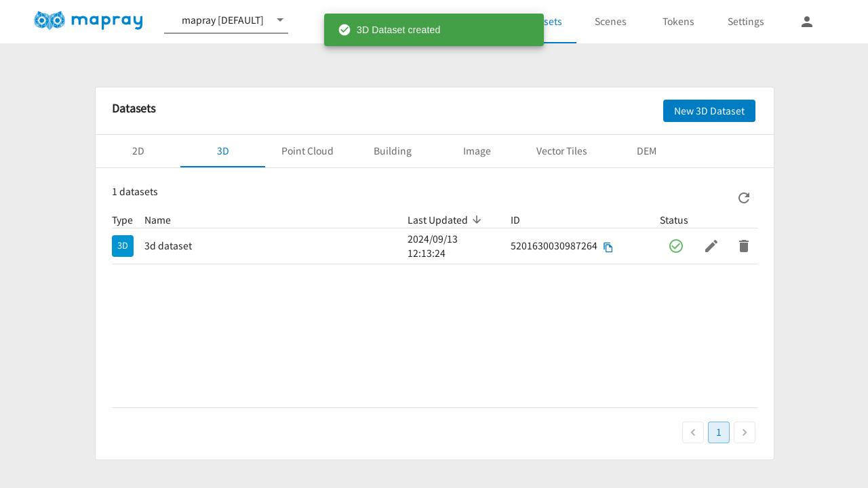The width and height of the screenshot is (868, 488).
Task: Dismiss the 3D Dataset created notification
Action: pos(433,30)
